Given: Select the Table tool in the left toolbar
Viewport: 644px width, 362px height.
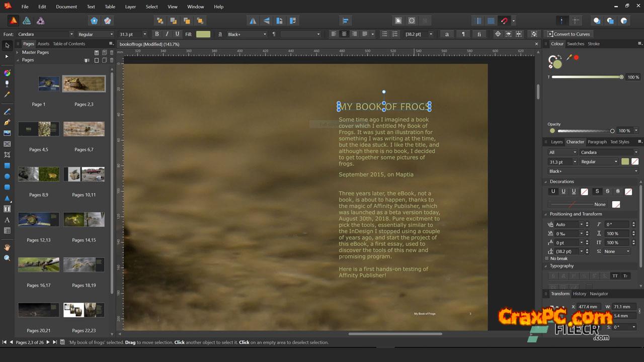Looking at the screenshot, I should (x=7, y=231).
